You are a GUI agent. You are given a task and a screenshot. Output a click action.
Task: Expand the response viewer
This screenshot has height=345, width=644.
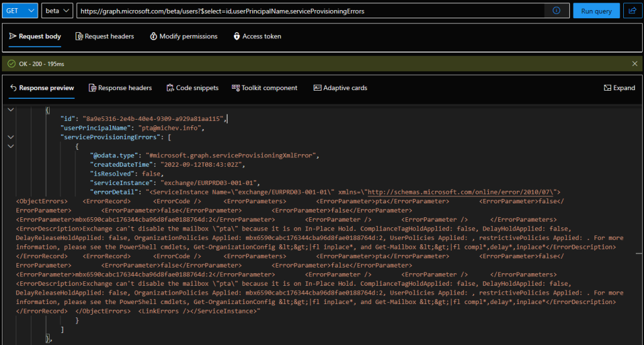pos(619,88)
